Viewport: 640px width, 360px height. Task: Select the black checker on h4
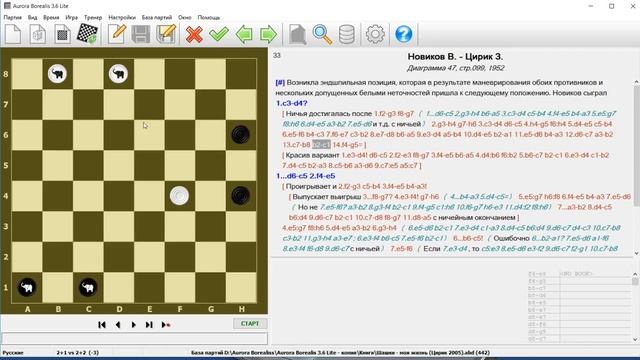point(241,196)
